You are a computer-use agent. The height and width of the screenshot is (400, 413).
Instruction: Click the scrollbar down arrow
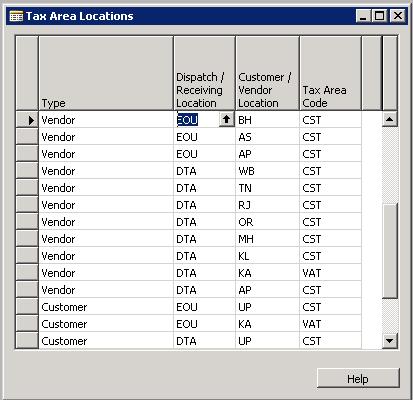coord(390,341)
